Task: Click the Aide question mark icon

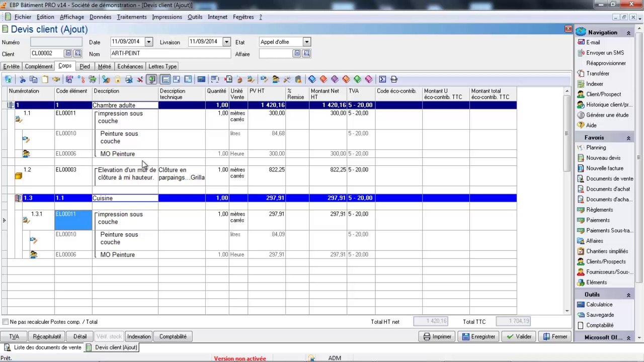Action: tap(581, 125)
